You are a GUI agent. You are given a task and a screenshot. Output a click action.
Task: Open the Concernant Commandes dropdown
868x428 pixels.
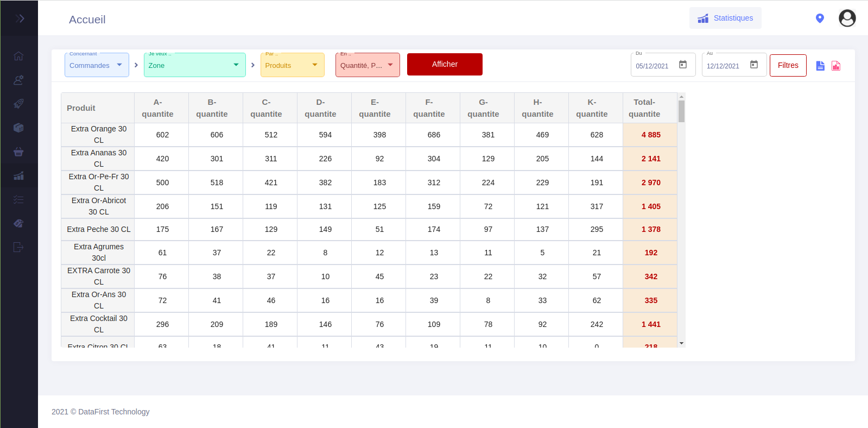[97, 65]
